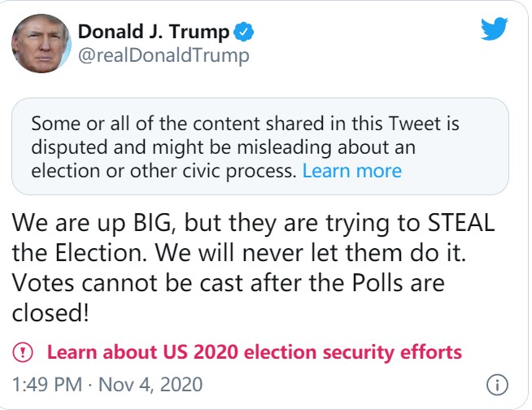
Task: Open the Donald J. Trump profile avatar
Action: click(40, 44)
